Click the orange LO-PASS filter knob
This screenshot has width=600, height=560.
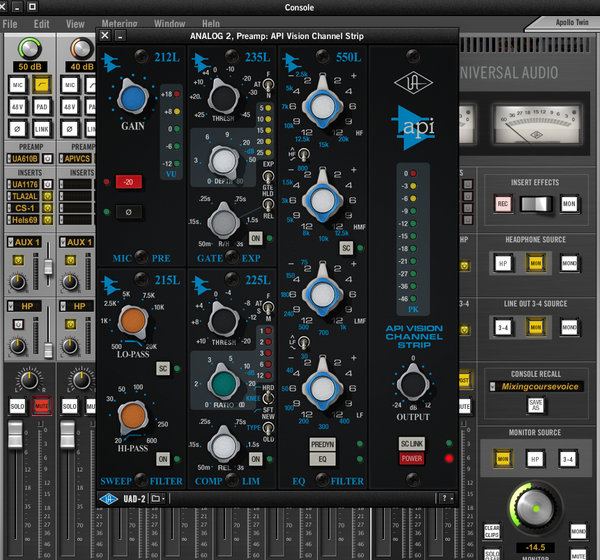coord(133,322)
